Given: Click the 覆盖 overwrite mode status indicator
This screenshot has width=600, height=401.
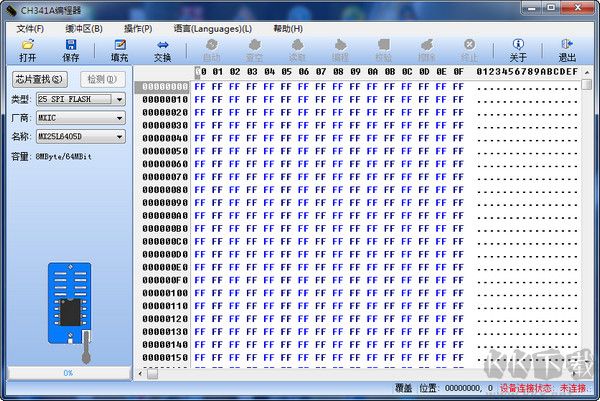Looking at the screenshot, I should (x=403, y=388).
